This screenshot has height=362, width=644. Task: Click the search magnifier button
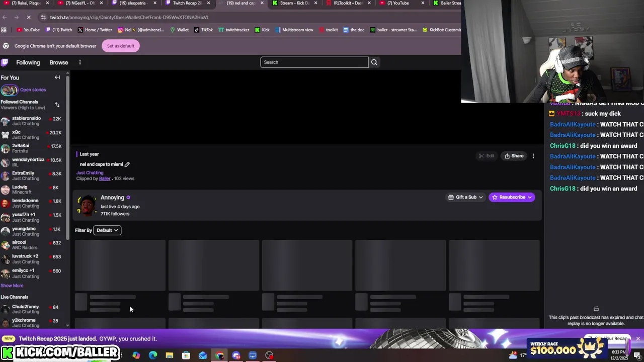pos(374,62)
